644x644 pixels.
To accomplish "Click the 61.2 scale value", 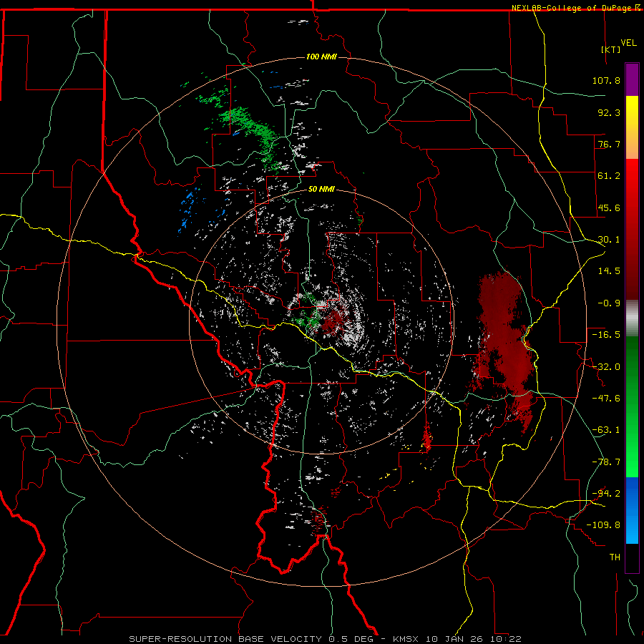I will click(x=609, y=176).
